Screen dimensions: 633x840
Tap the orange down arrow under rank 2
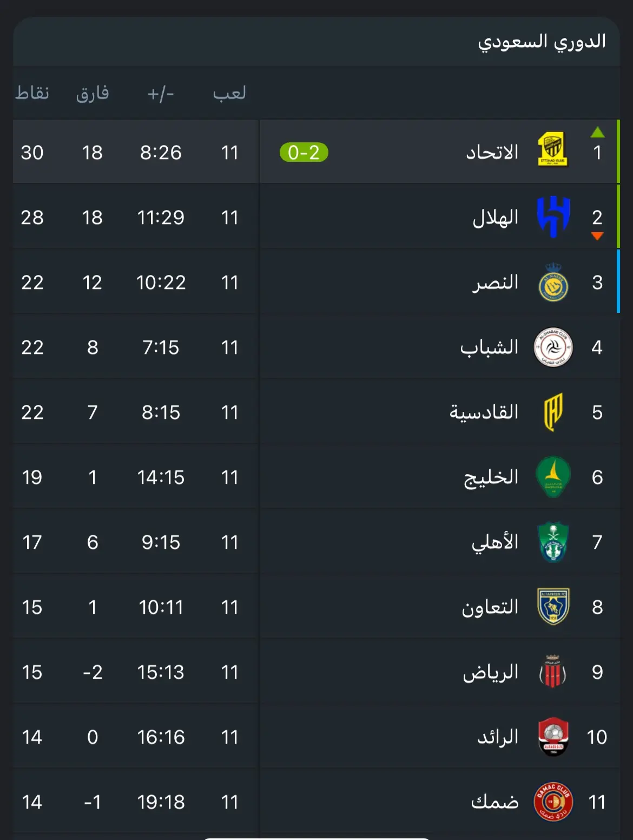pos(597,236)
